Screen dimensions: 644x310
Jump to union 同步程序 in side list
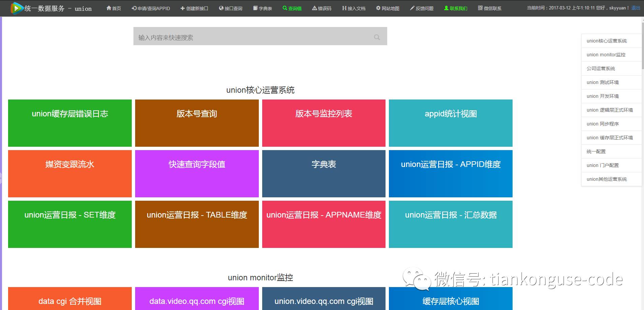pos(611,124)
